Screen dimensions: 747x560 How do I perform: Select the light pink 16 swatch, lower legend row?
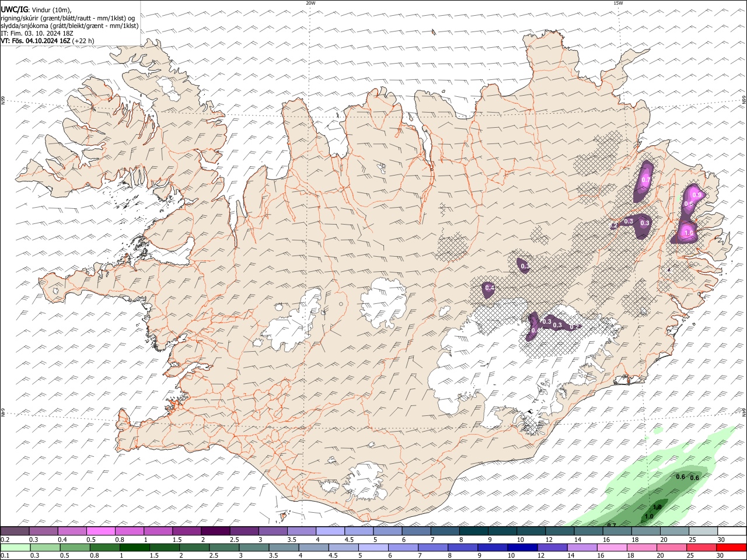(611, 547)
